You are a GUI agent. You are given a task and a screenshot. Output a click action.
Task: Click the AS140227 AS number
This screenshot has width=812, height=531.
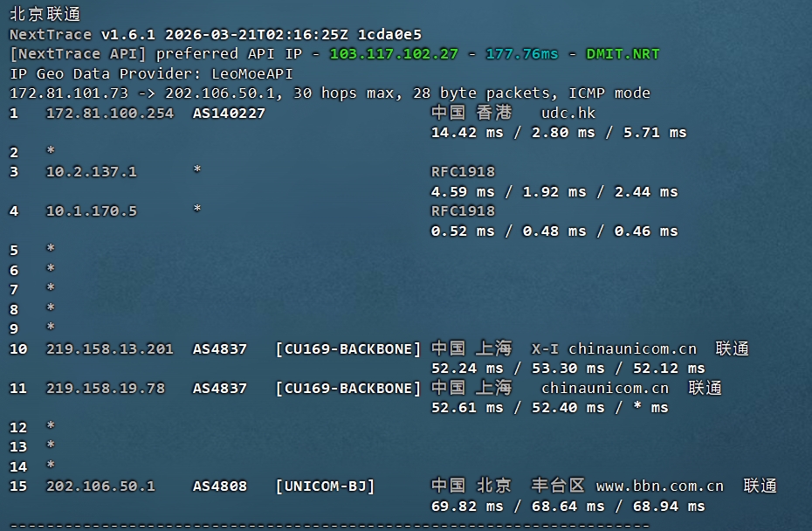229,114
